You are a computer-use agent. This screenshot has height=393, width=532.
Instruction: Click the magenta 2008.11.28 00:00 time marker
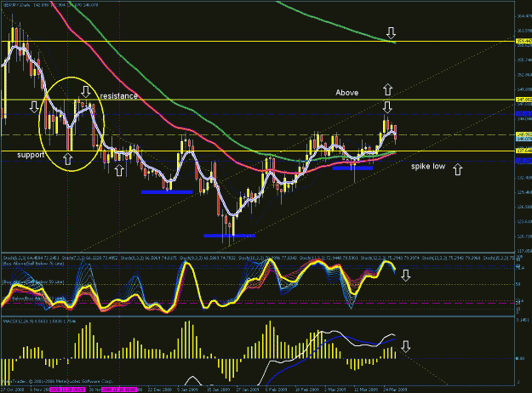pos(67,390)
